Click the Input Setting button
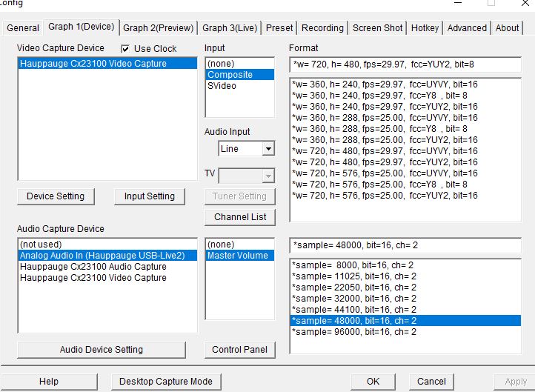Image resolution: width=535 pixels, height=392 pixels. pyautogui.click(x=150, y=196)
